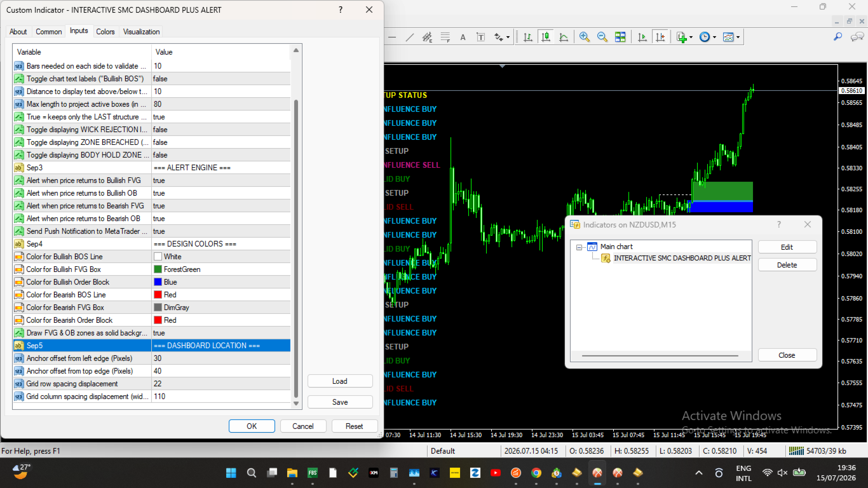The image size is (868, 488).
Task: Switch to the Colors tab
Action: pyautogui.click(x=105, y=32)
